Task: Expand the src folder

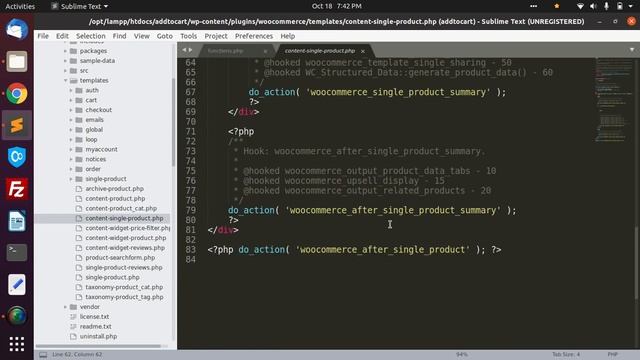Action: coord(65,71)
